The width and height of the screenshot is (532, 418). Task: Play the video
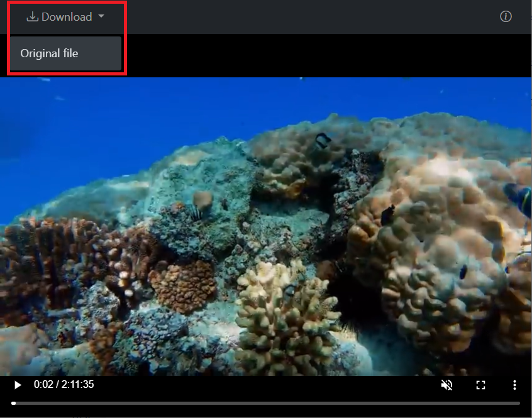(18, 385)
